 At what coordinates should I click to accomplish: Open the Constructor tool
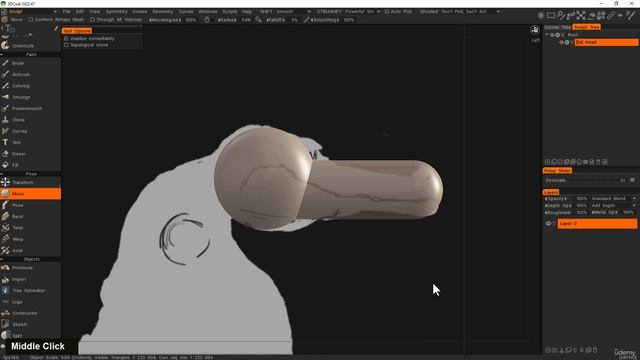pos(31,313)
